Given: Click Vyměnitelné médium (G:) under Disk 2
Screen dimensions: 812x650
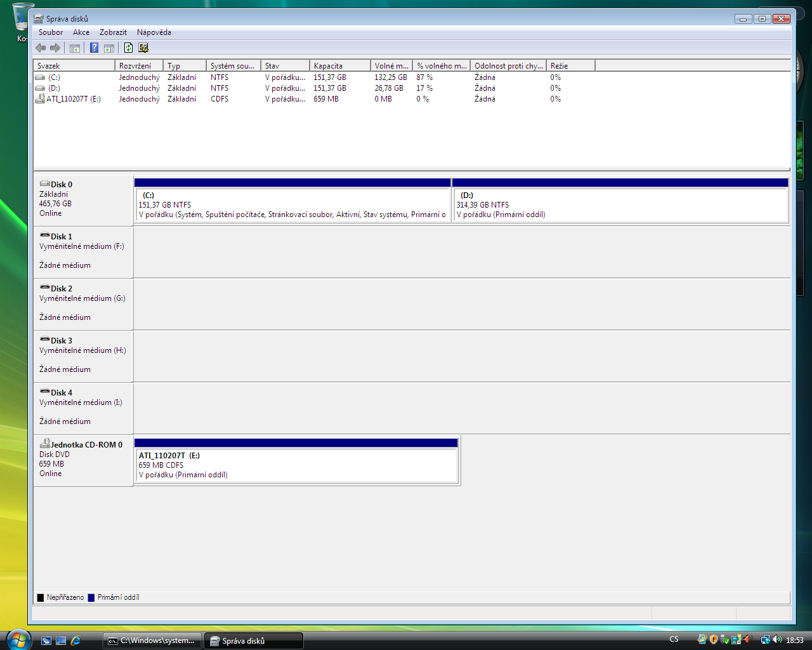Looking at the screenshot, I should [82, 298].
